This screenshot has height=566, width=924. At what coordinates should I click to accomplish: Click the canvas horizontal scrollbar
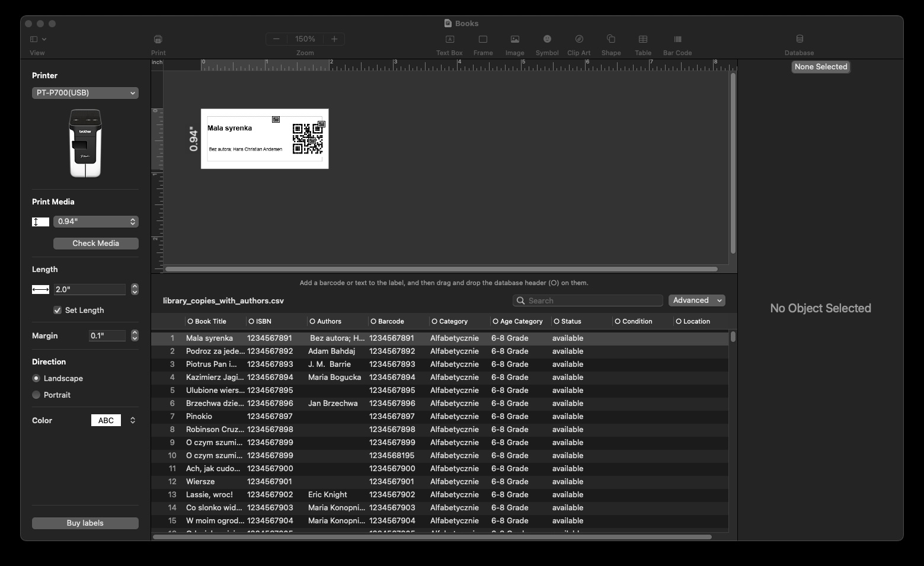[x=442, y=269]
